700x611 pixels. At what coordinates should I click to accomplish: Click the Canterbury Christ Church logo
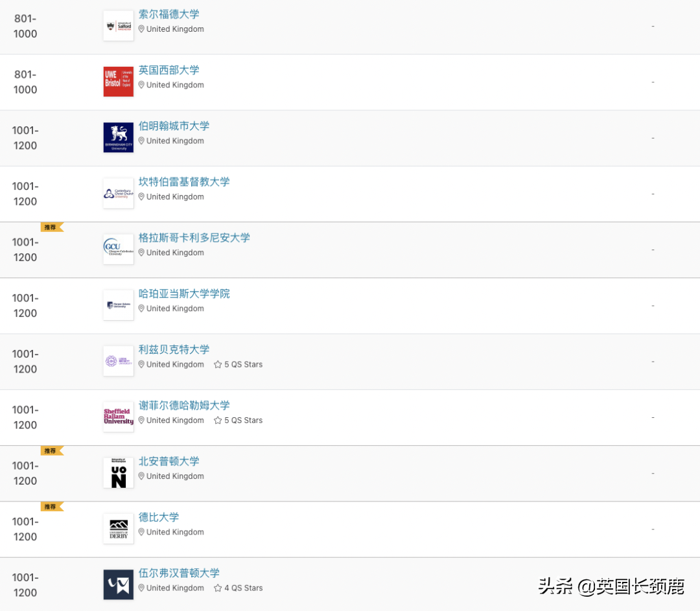tap(119, 193)
